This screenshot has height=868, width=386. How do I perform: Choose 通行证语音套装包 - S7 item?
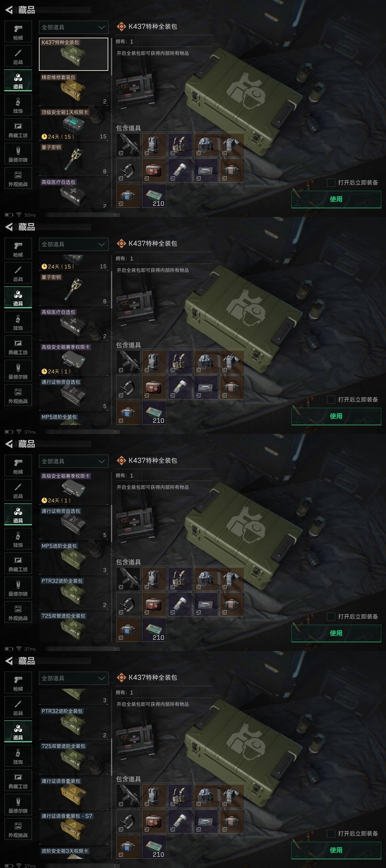pyautogui.click(x=74, y=828)
